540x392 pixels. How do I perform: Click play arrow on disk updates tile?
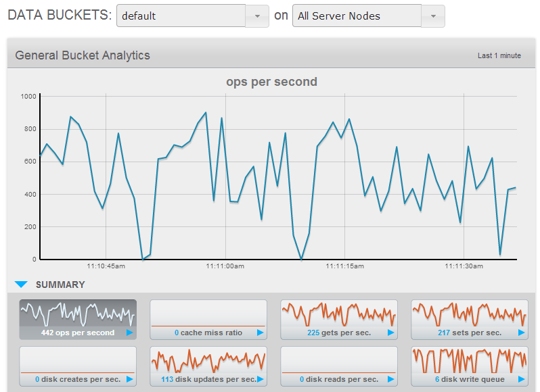click(x=260, y=379)
